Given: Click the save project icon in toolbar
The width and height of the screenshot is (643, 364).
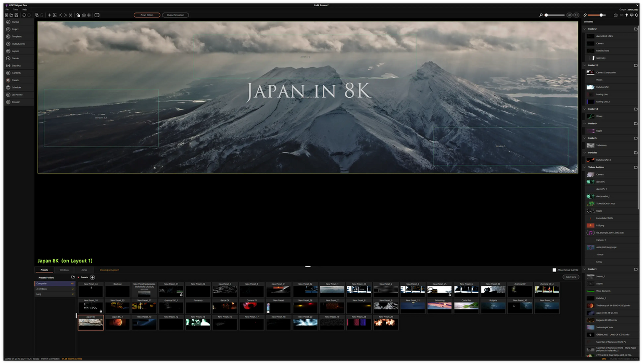Looking at the screenshot, I should point(17,15).
